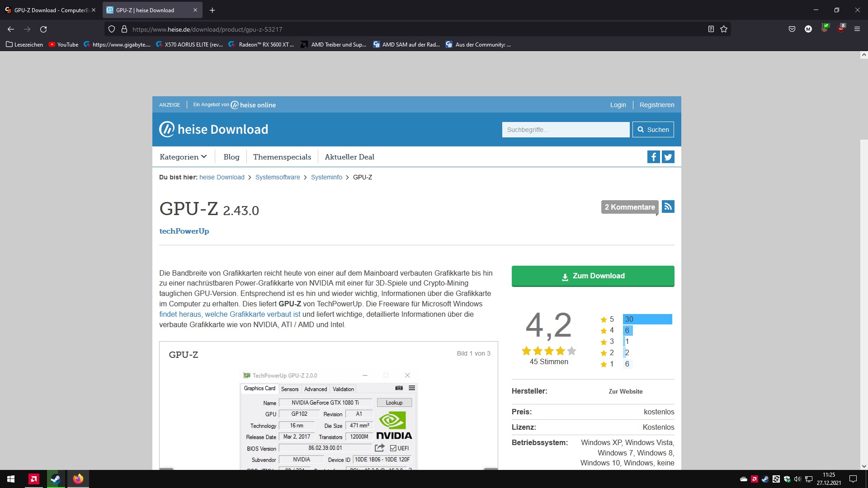The height and width of the screenshot is (488, 868).
Task: Open the RSS feed icon beside comments
Action: tap(668, 206)
